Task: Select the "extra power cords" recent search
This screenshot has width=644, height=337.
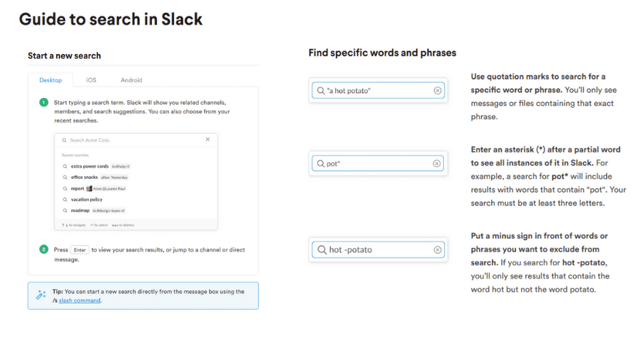Action: [90, 166]
